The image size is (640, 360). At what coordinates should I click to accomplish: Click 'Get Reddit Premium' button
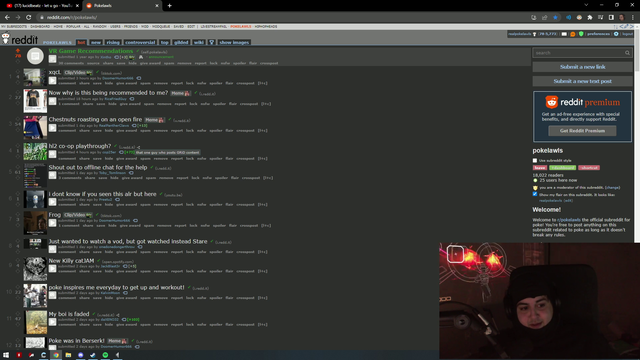click(582, 131)
